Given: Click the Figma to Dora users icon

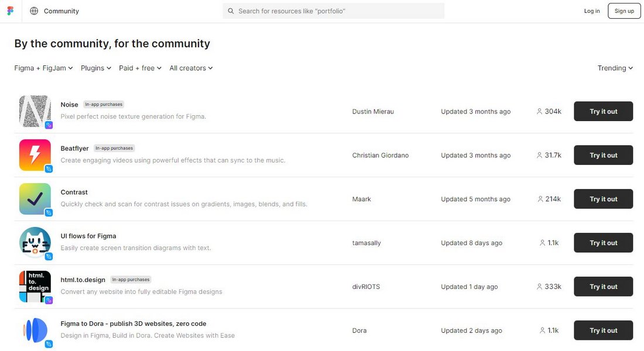Looking at the screenshot, I should coord(542,331).
